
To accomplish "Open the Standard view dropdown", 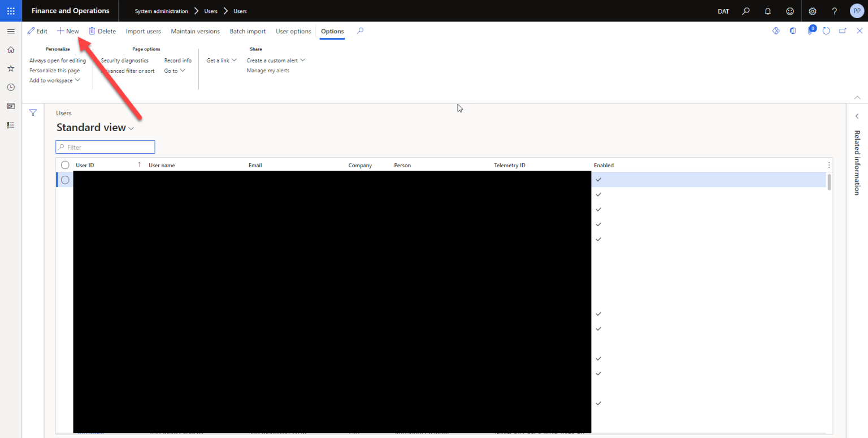I will 95,128.
